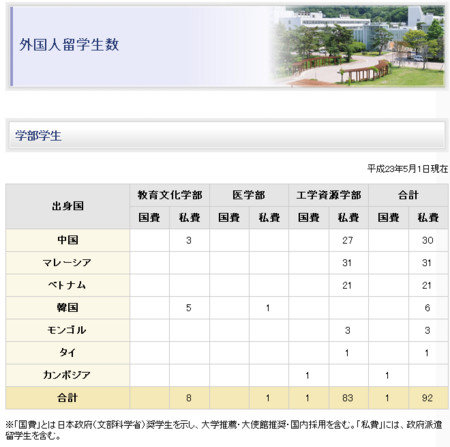Viewport: 450px width, 447px height.
Task: Click total 8 in 合計 row
Action: tap(189, 398)
